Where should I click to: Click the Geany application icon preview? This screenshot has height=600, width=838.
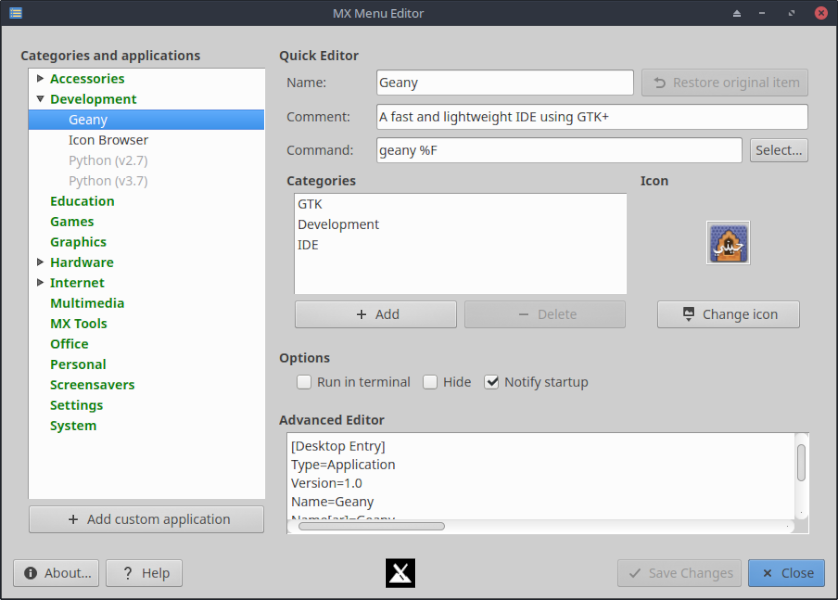click(x=728, y=243)
